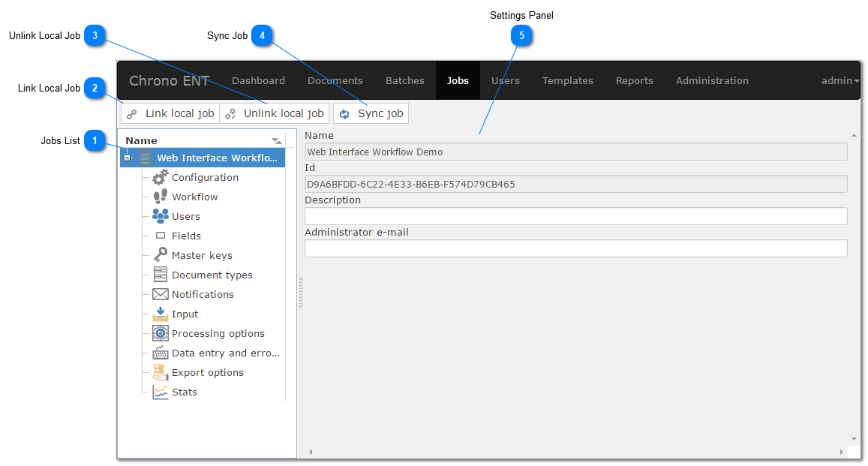868x466 pixels.
Task: Click the panel splitter handle
Action: 301,293
